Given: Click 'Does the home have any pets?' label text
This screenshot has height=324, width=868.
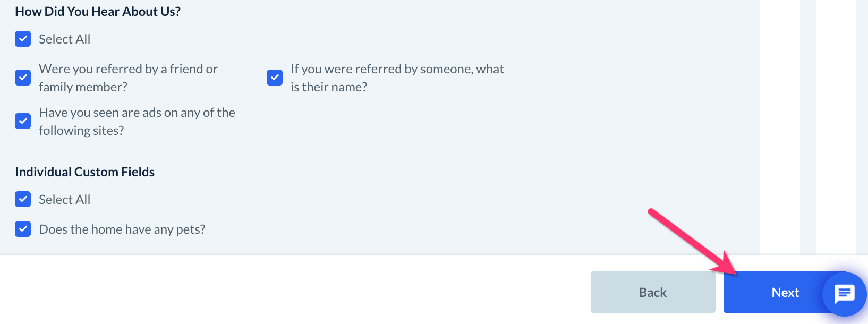Looking at the screenshot, I should [x=122, y=229].
